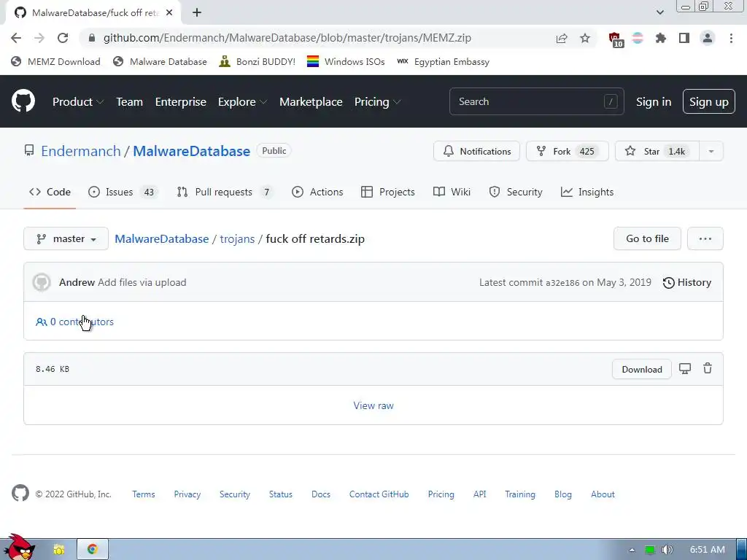Expand the Product menu
The image size is (747, 560).
pos(78,102)
